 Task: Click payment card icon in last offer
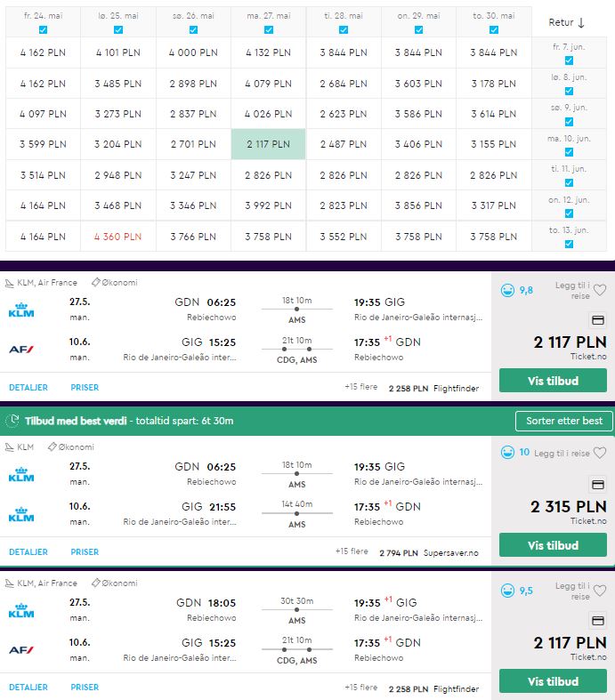click(597, 621)
